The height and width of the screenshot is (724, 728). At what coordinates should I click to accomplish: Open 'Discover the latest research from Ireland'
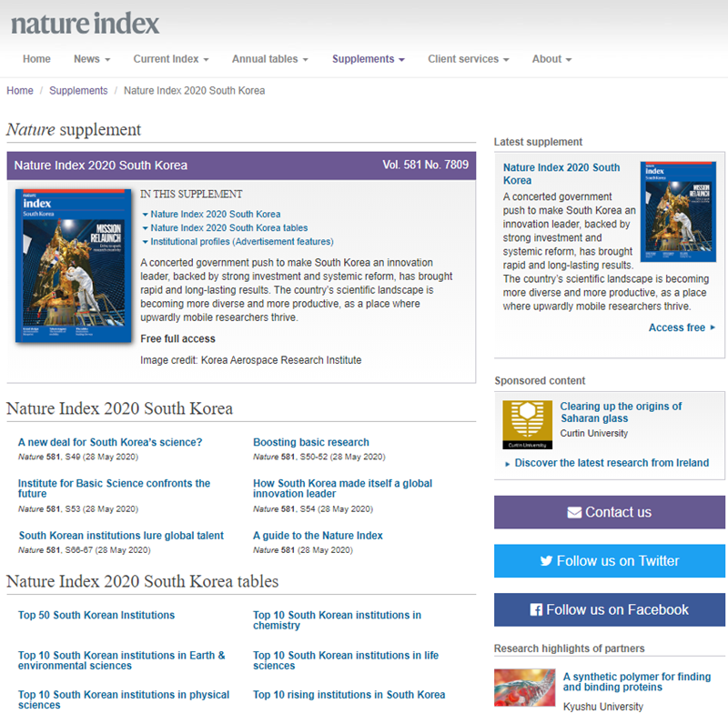click(612, 463)
